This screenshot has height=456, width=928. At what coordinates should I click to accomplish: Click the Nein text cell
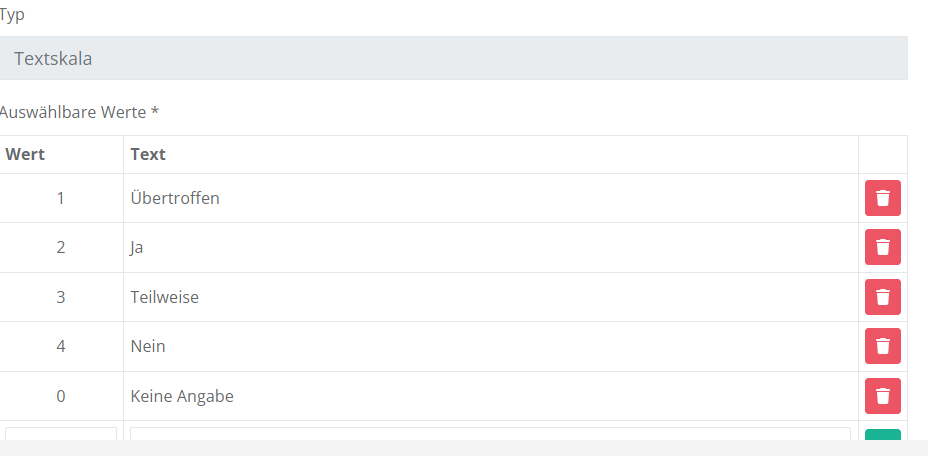148,346
